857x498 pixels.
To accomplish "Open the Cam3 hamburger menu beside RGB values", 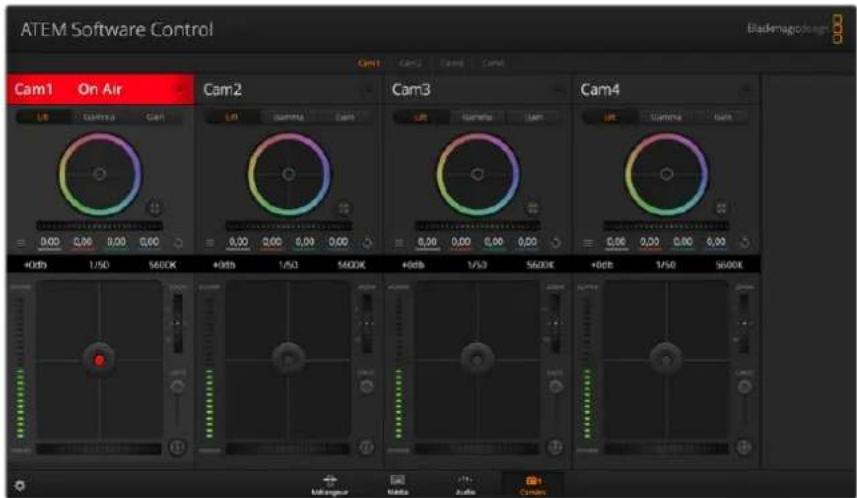I will point(399,243).
